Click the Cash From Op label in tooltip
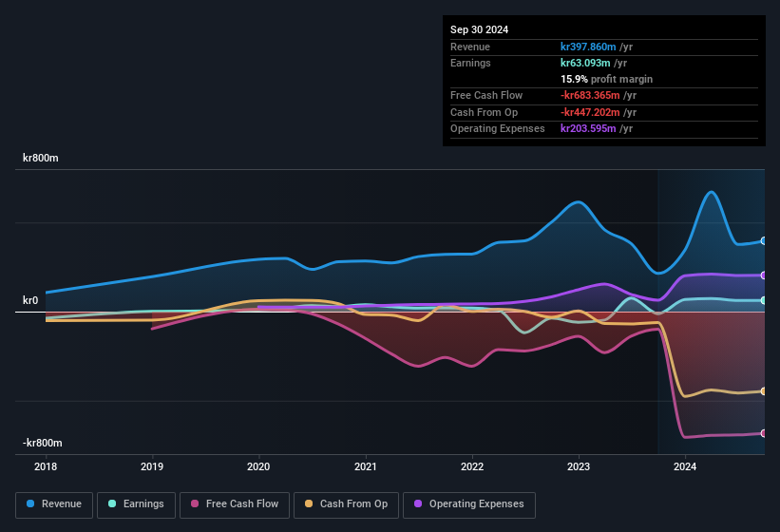 [484, 112]
